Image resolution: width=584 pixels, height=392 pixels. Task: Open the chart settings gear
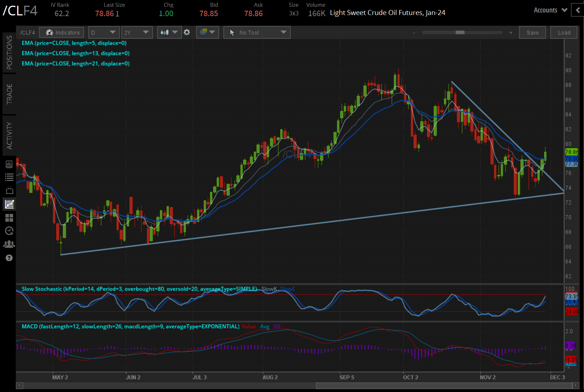pyautogui.click(x=187, y=33)
